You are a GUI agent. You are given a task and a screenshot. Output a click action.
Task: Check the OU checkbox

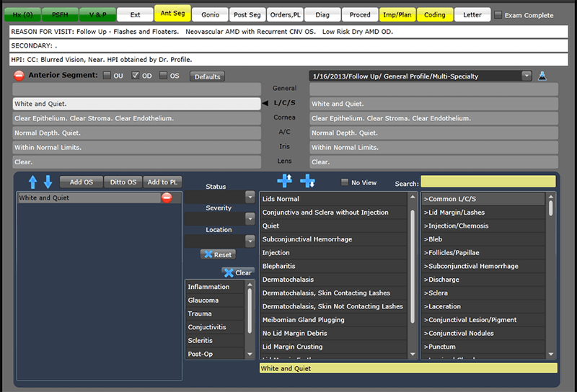click(x=107, y=76)
